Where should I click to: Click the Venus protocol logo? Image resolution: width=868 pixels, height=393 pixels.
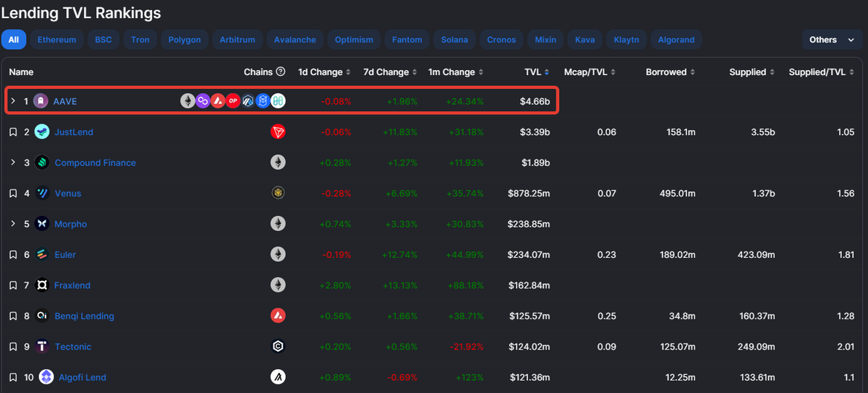click(x=43, y=193)
